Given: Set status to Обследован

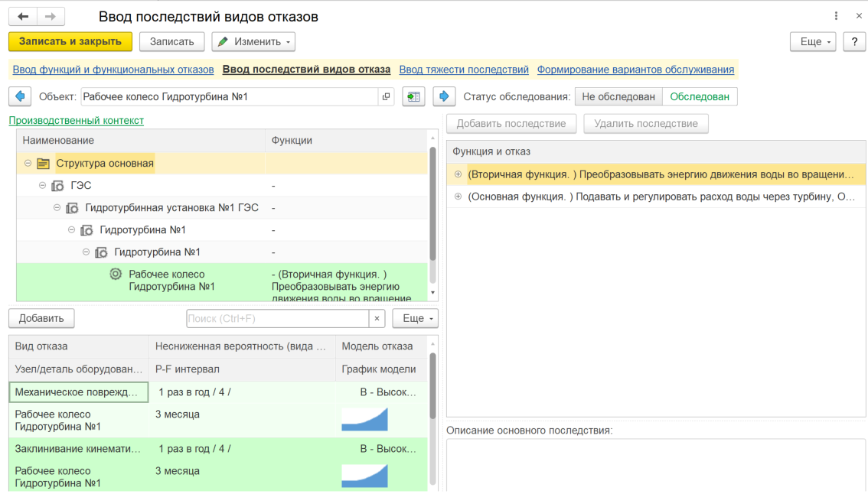Looking at the screenshot, I should click(x=700, y=96).
